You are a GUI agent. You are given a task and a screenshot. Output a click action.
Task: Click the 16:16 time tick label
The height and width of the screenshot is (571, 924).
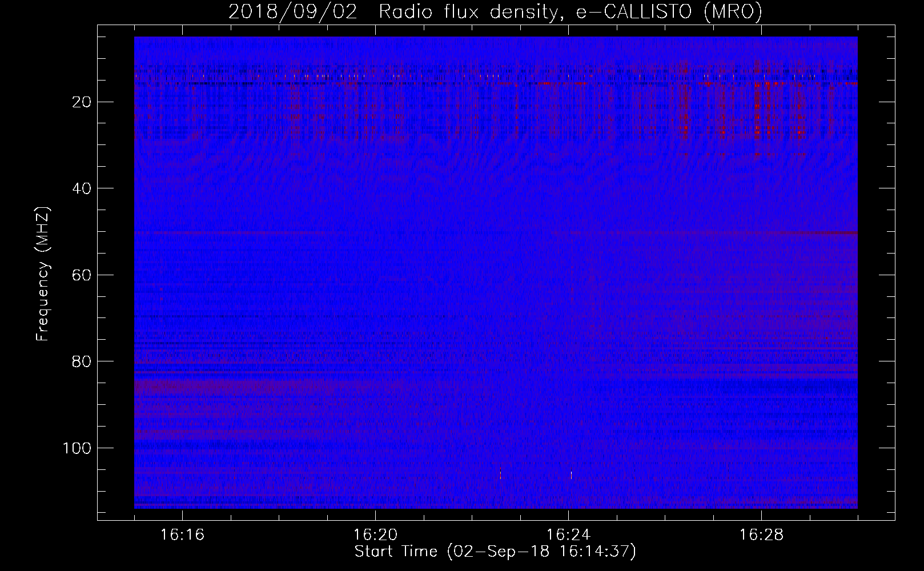point(183,535)
